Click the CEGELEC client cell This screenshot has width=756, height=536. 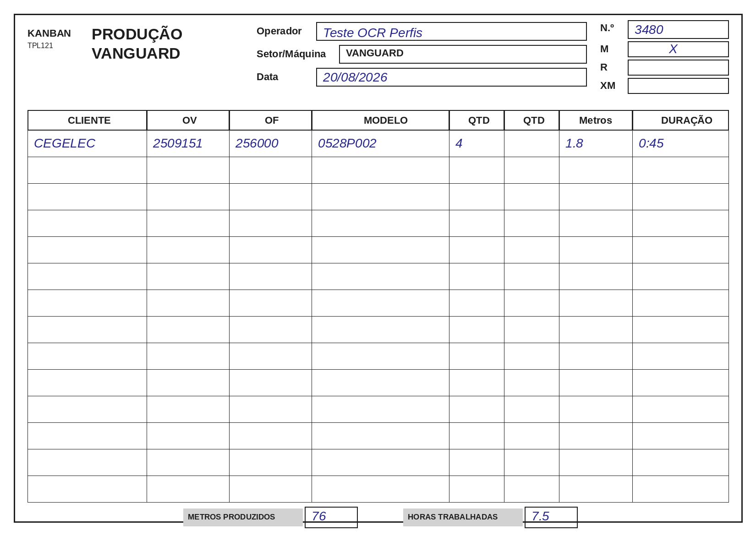(x=88, y=144)
